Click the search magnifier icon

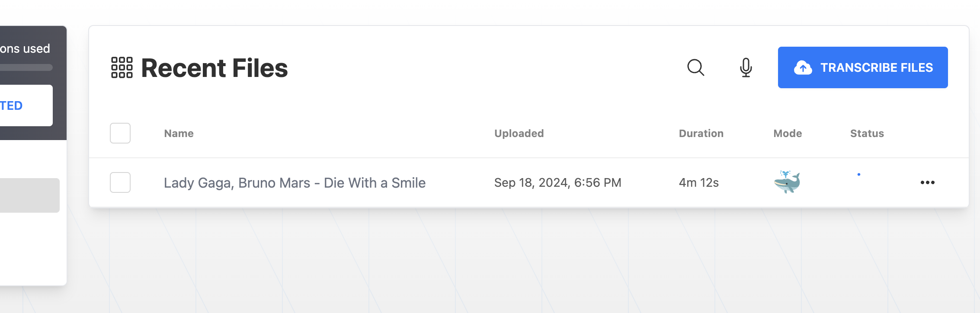695,67
